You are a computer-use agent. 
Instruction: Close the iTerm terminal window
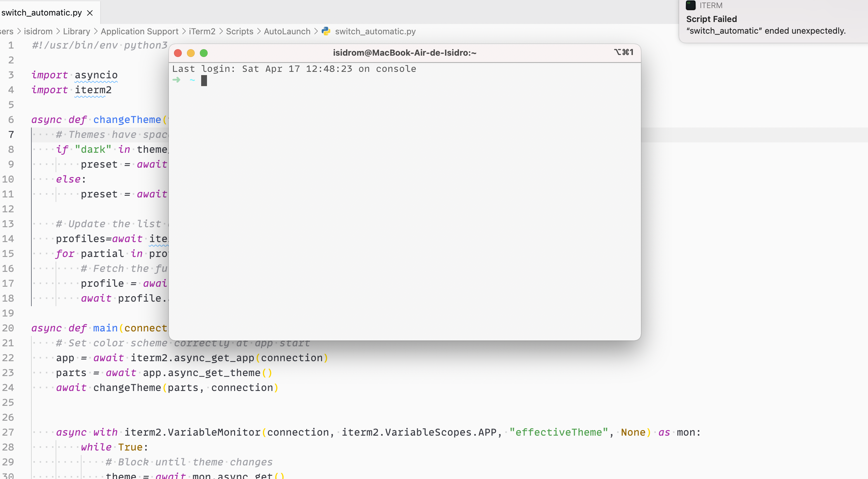click(x=178, y=53)
